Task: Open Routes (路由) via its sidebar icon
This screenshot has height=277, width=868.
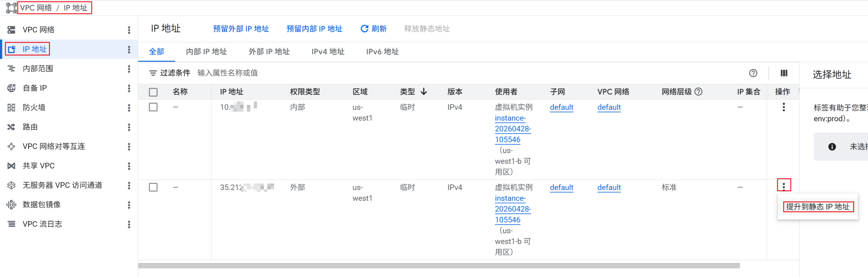Action: [x=12, y=127]
